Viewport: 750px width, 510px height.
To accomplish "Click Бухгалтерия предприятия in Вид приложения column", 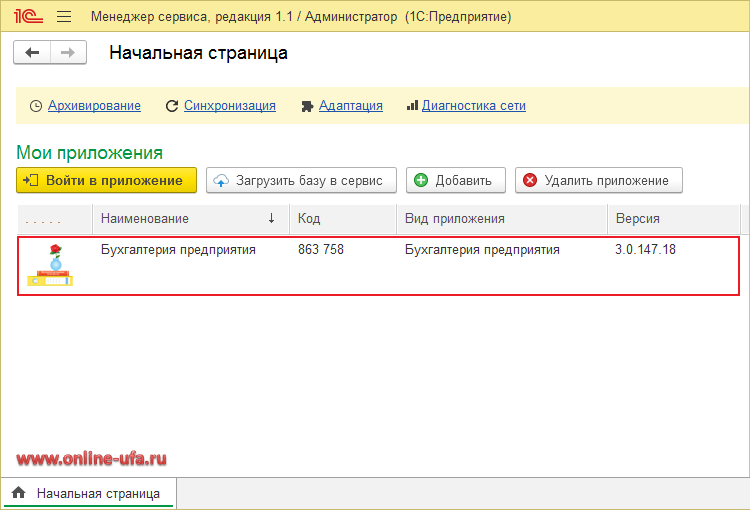I will [x=482, y=250].
